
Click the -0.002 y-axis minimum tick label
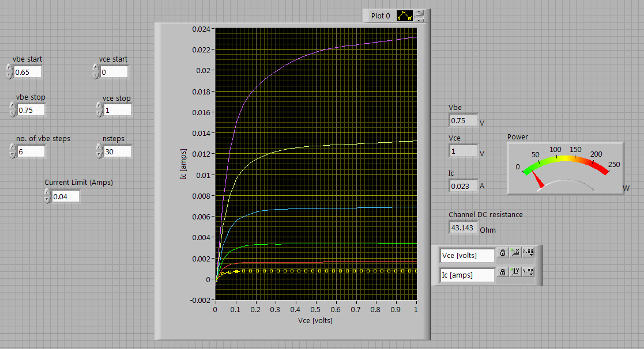click(x=200, y=300)
